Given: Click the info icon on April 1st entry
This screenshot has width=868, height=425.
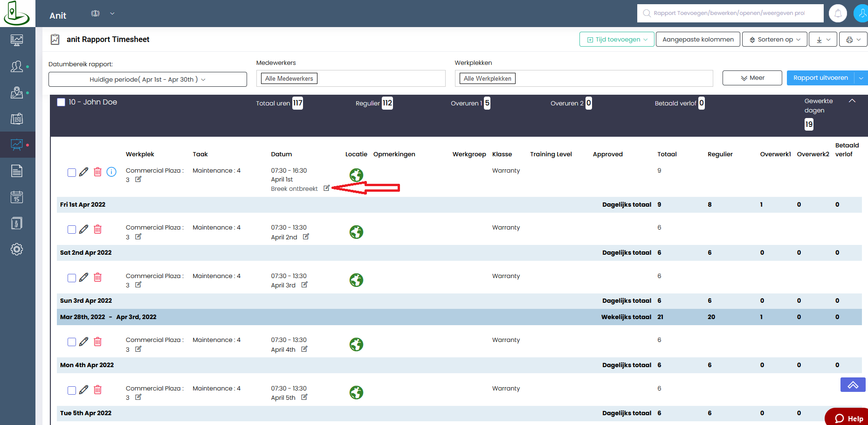Looking at the screenshot, I should 111,172.
